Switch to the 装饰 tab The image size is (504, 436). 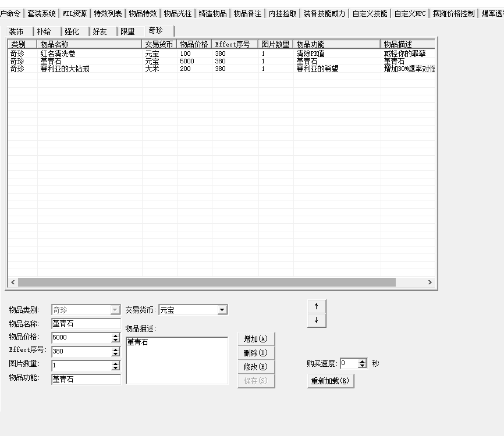point(16,32)
